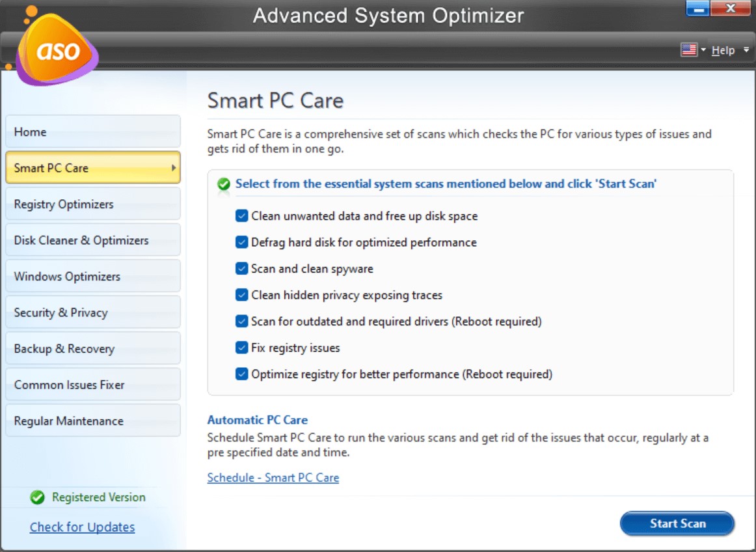Open the Security & Privacy section

pyautogui.click(x=93, y=312)
